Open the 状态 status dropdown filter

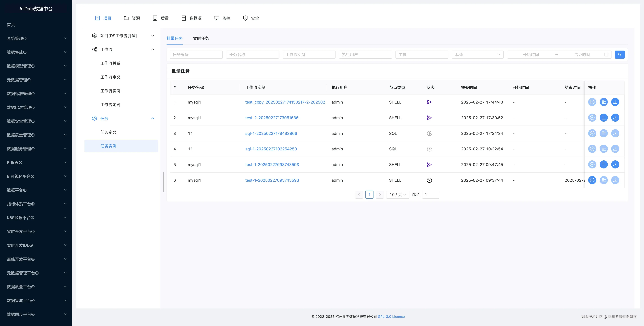(x=477, y=54)
